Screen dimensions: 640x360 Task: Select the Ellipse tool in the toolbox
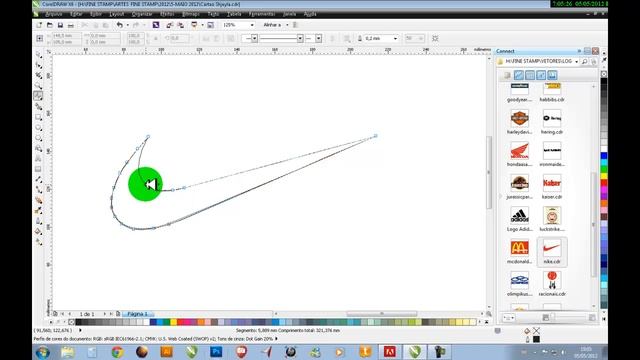(38, 128)
